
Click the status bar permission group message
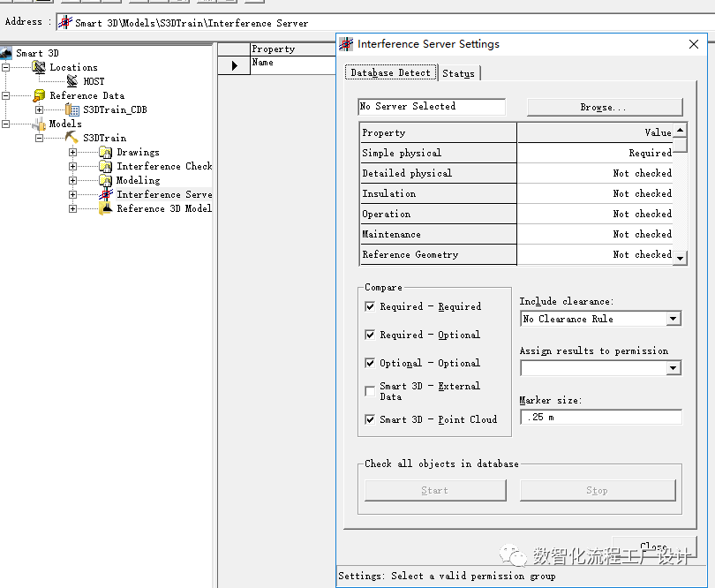(447, 577)
